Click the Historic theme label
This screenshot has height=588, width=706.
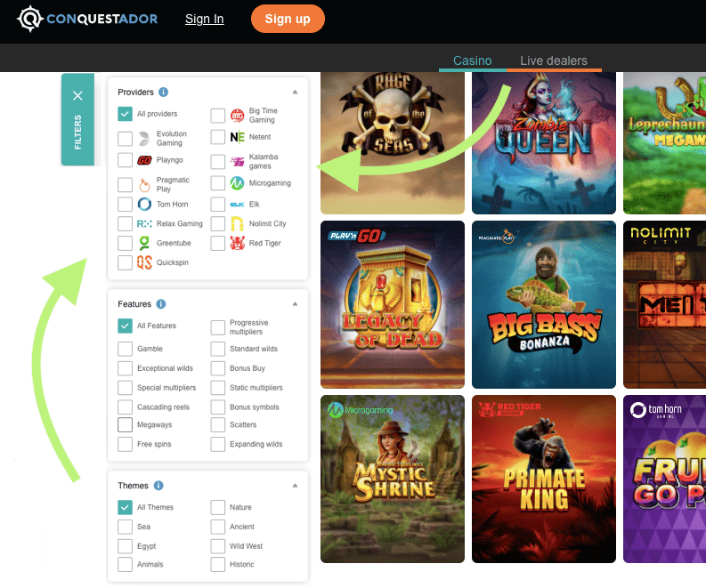tap(242, 564)
